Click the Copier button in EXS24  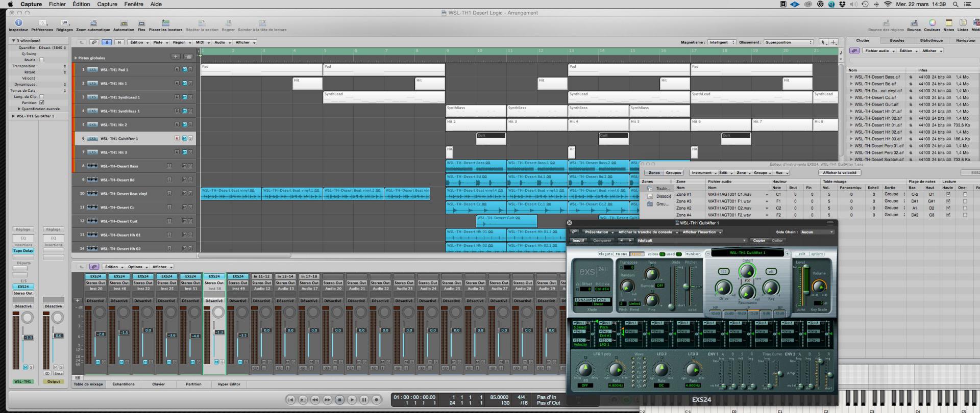(x=759, y=240)
